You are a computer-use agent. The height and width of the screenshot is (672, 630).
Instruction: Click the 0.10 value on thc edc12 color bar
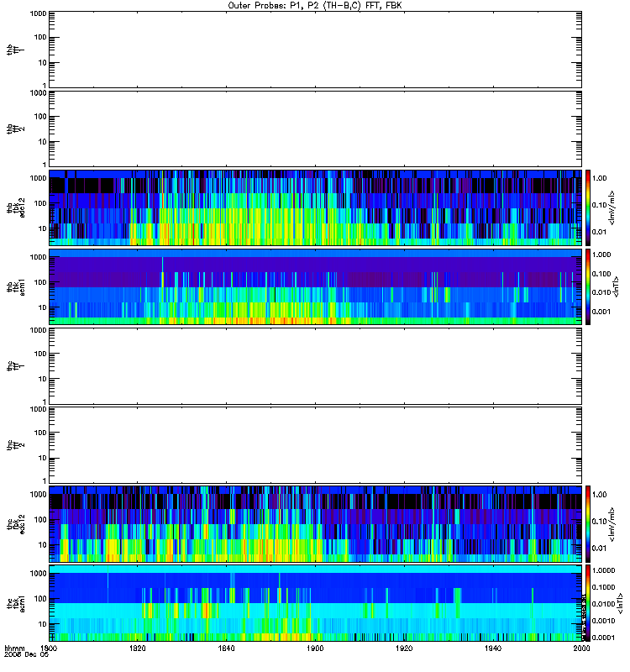tap(599, 521)
